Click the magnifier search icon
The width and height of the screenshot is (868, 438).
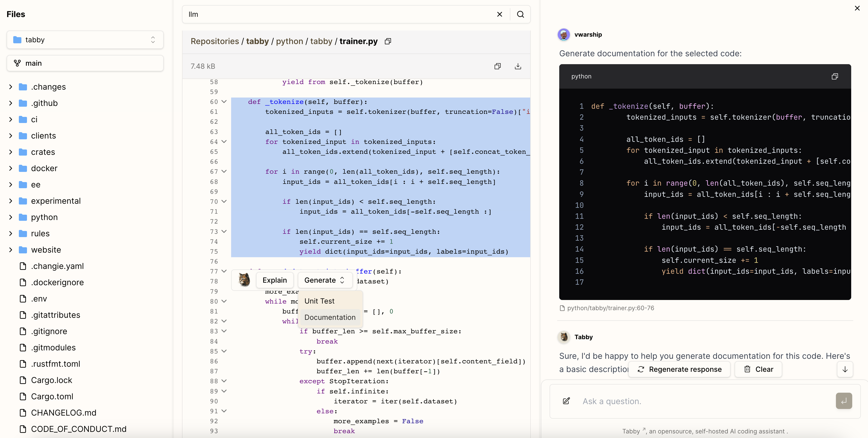tap(520, 14)
